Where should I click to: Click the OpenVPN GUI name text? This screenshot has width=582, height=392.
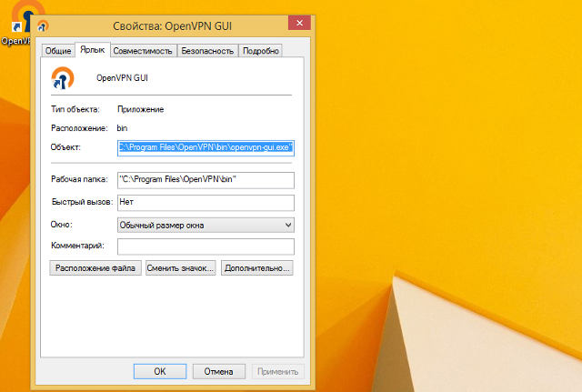pyautogui.click(x=122, y=78)
